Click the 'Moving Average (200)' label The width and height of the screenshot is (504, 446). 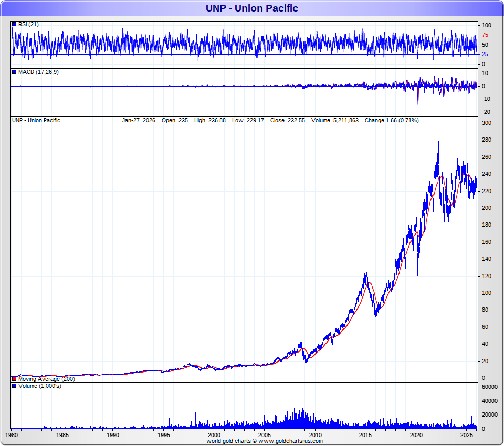(47, 379)
